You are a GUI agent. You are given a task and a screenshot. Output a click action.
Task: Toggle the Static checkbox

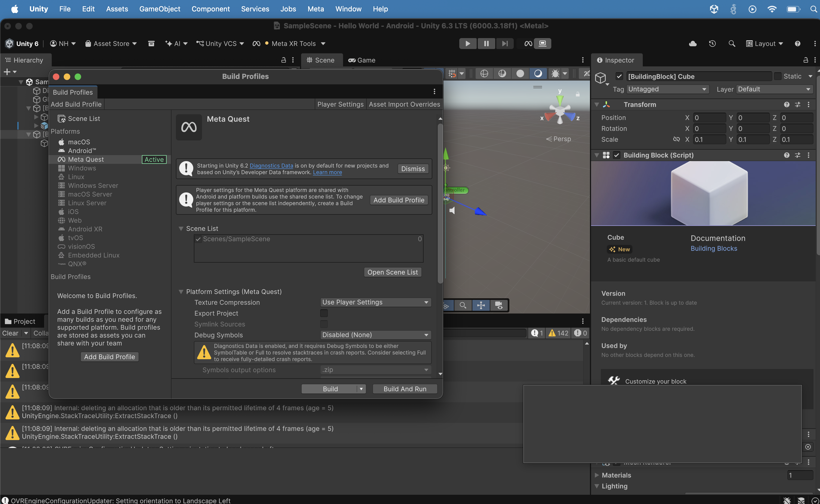coord(778,76)
